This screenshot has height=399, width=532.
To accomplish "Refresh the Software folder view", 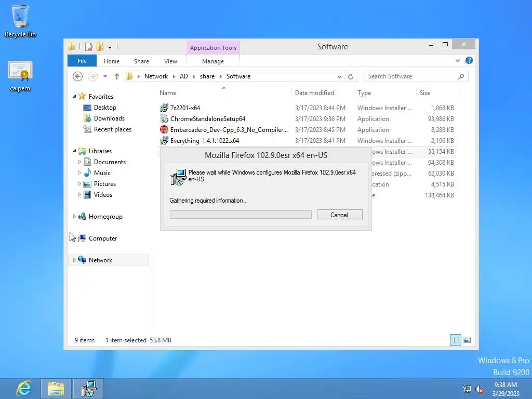I will tap(351, 77).
